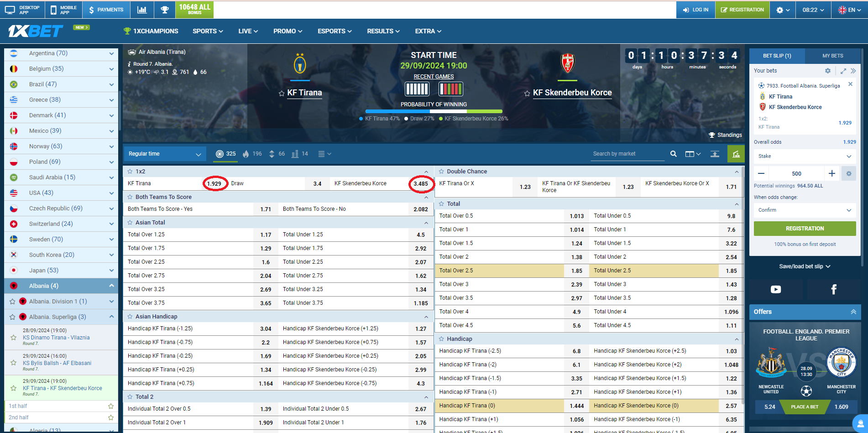This screenshot has width=868, height=433.
Task: Show the 196 popular markets filter
Action: pyautogui.click(x=252, y=154)
